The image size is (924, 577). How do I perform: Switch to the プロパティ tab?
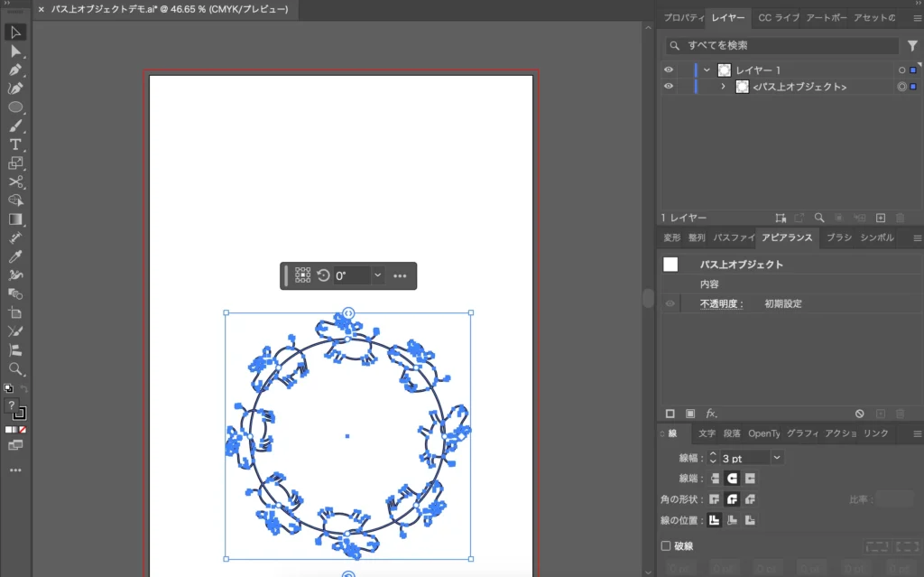click(682, 18)
